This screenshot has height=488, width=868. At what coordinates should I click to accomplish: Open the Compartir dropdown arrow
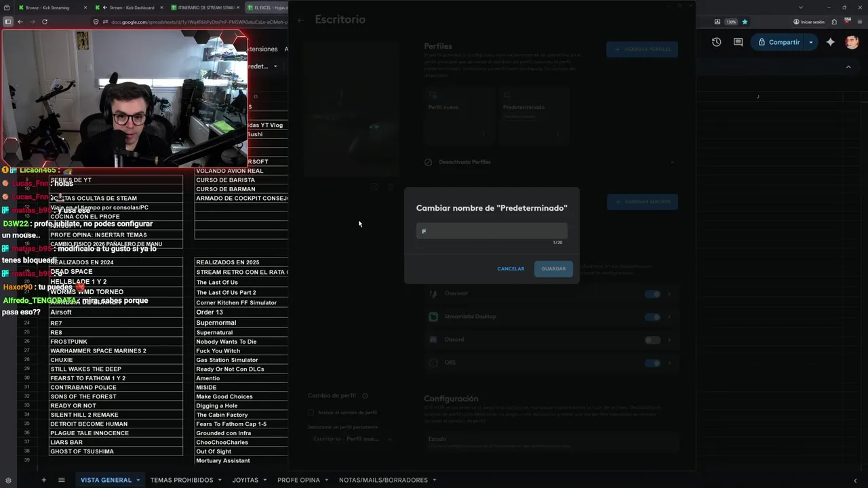pyautogui.click(x=811, y=42)
